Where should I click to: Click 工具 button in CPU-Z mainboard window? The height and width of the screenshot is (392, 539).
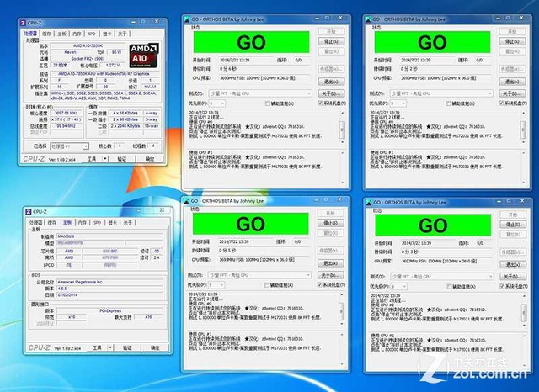click(x=98, y=347)
